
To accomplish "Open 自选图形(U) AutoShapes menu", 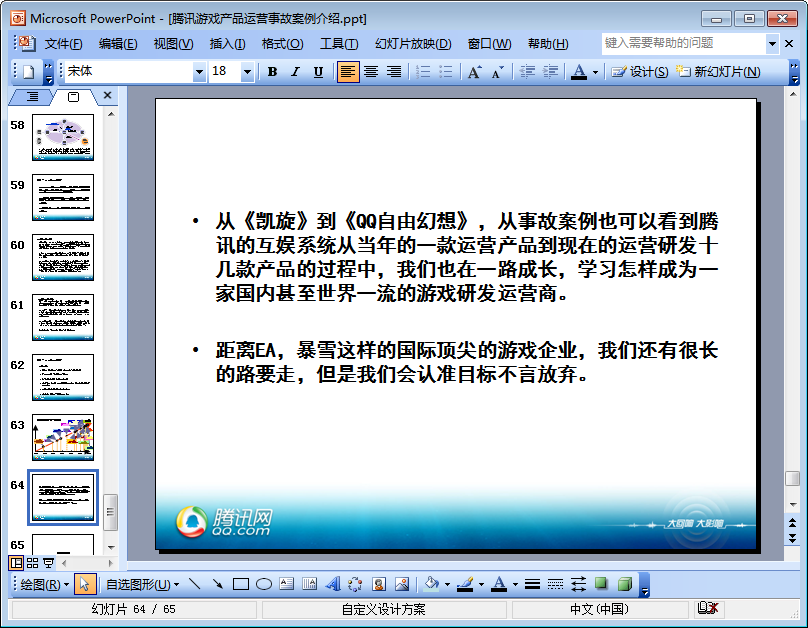I will (143, 584).
